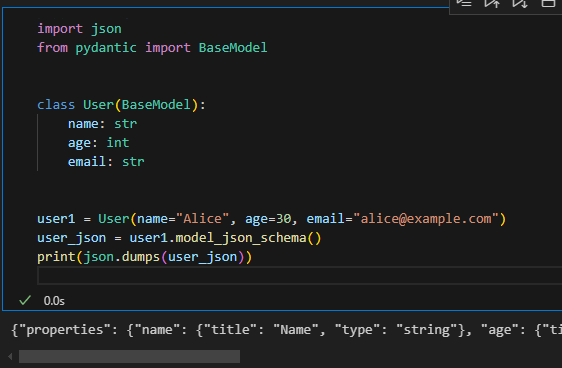The width and height of the screenshot is (562, 368).
Task: Click the int type annotation
Action: 118,143
